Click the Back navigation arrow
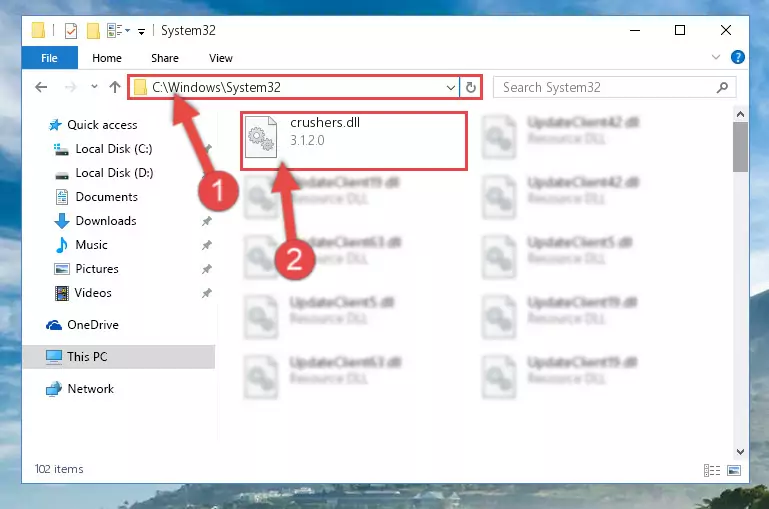 coord(41,87)
